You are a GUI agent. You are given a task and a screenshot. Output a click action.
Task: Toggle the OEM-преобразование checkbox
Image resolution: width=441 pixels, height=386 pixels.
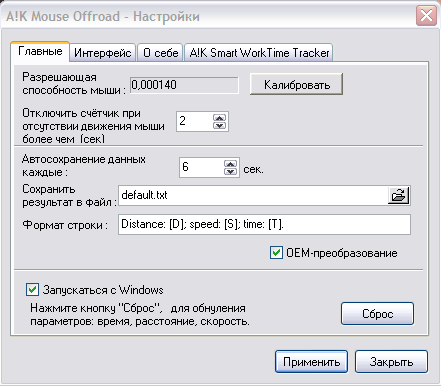pyautogui.click(x=276, y=253)
